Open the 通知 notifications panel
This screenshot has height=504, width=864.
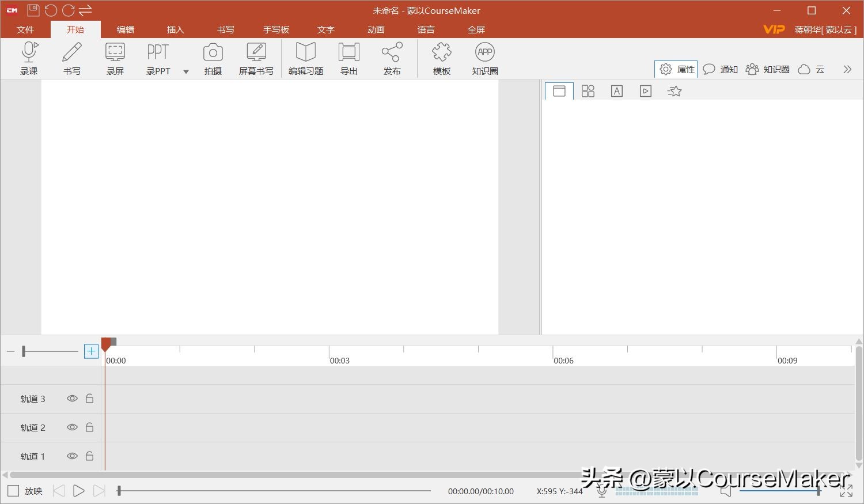coord(721,69)
